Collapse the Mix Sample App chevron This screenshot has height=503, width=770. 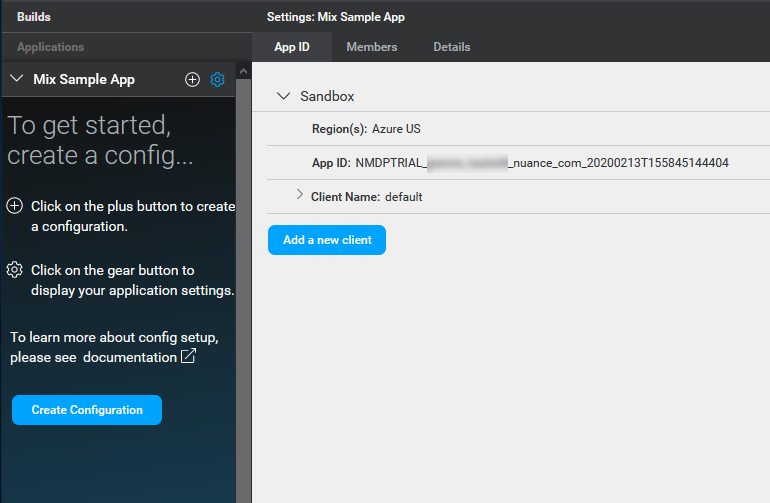point(16,79)
